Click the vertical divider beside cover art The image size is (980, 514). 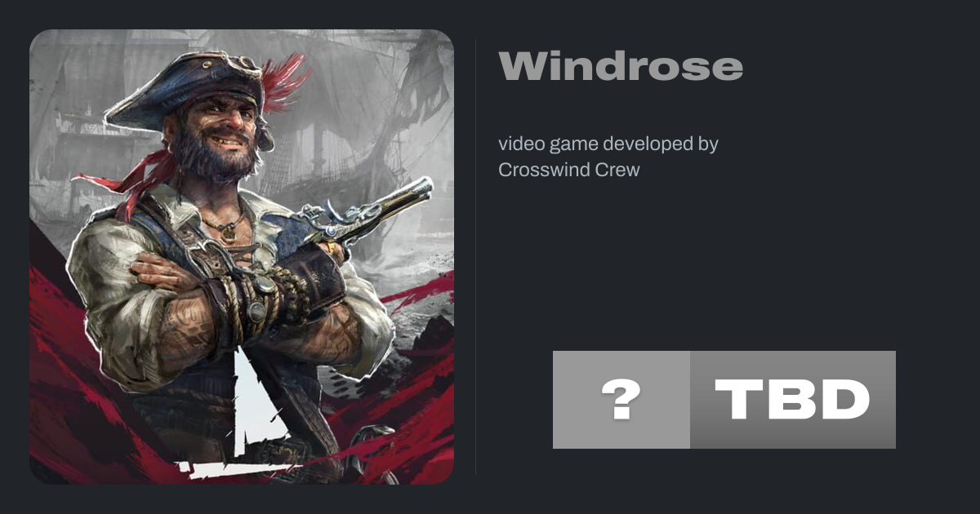(476, 256)
